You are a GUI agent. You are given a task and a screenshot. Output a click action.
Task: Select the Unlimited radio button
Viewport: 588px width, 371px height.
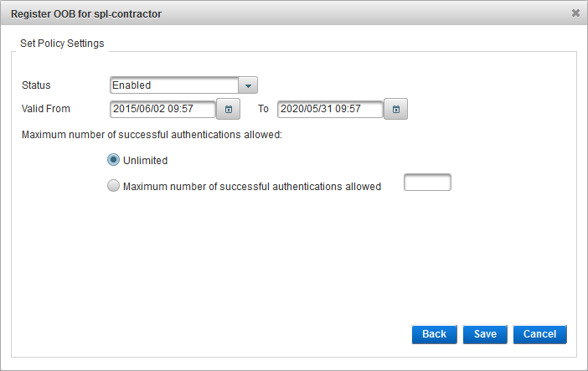114,160
